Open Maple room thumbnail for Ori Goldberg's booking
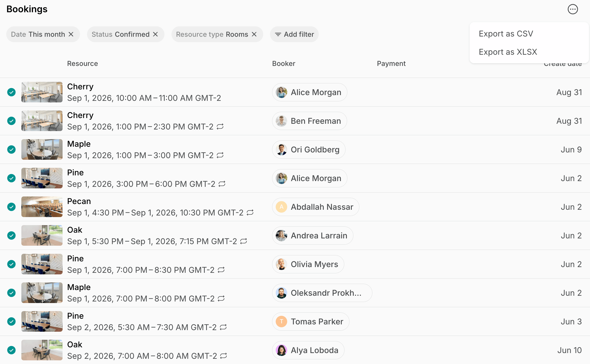This screenshot has height=364, width=590. 42,150
